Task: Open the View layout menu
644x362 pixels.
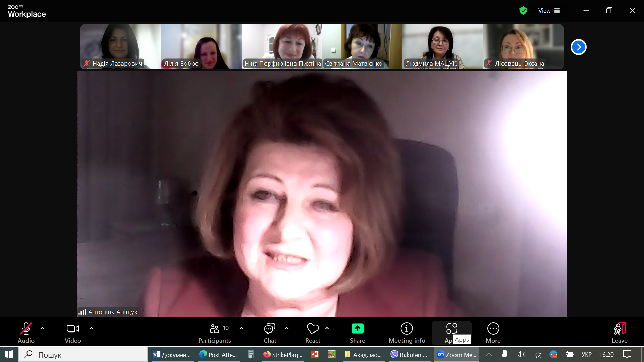Action: [x=549, y=10]
